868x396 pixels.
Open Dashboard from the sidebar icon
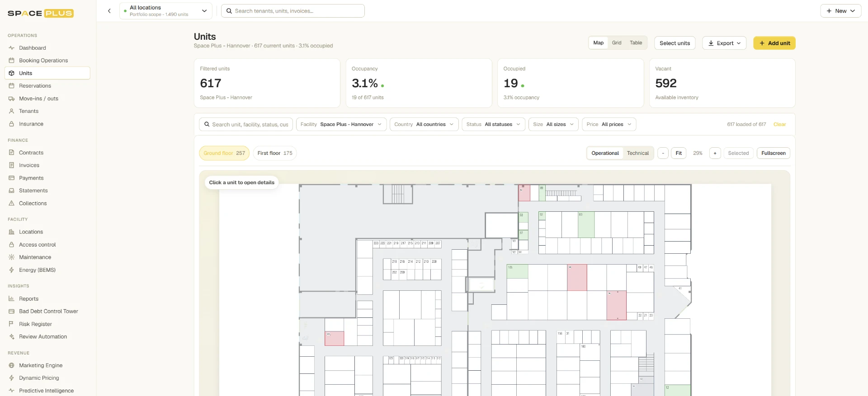point(12,48)
